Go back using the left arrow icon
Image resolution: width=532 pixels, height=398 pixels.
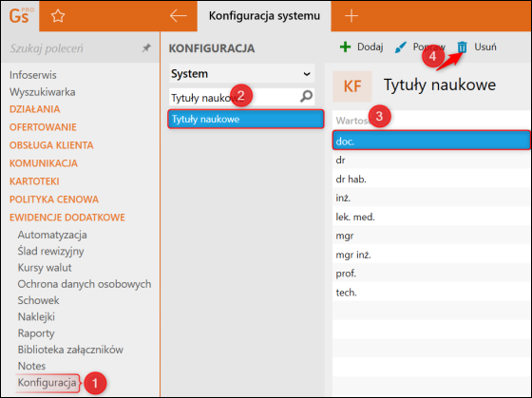pyautogui.click(x=179, y=15)
